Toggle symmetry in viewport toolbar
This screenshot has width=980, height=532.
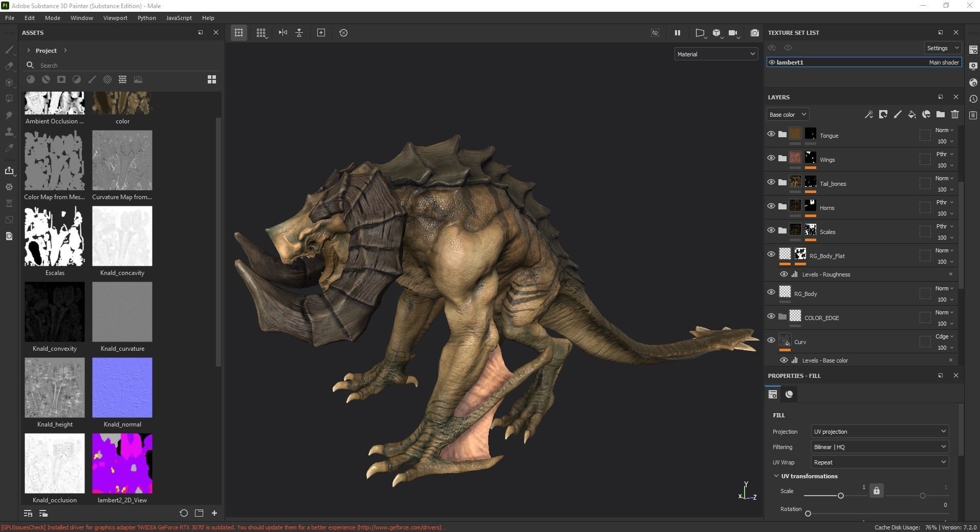click(x=283, y=33)
